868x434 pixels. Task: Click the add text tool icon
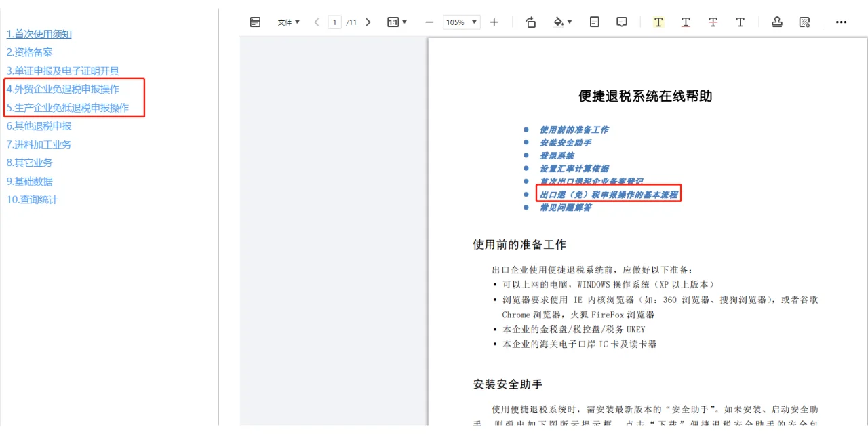point(740,22)
